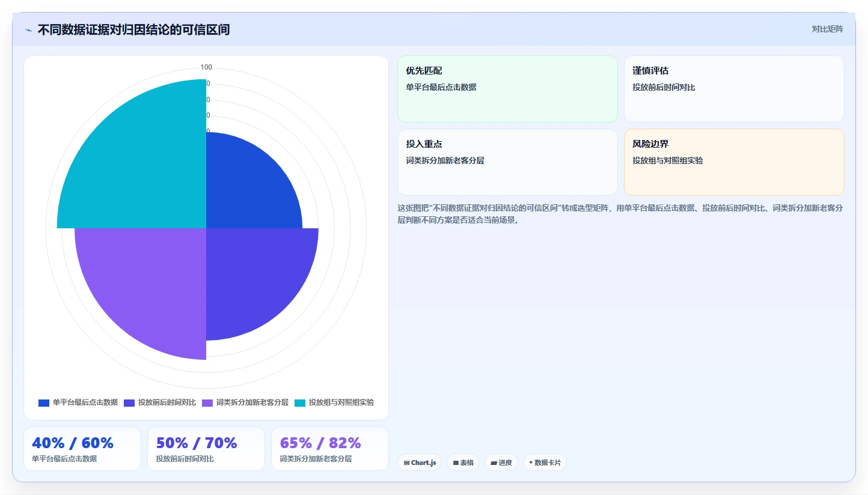The height and width of the screenshot is (495, 868).
Task: Click the description paragraph starting 这张图把
Action: (x=620, y=214)
